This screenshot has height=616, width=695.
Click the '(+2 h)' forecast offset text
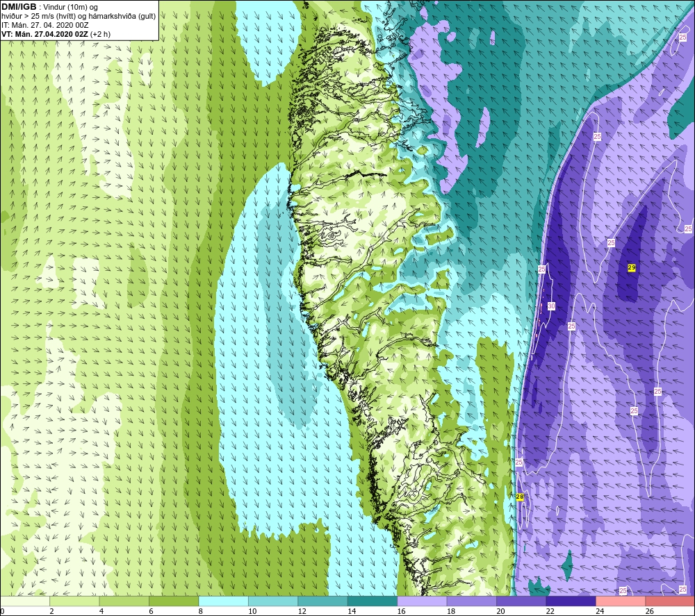100,34
